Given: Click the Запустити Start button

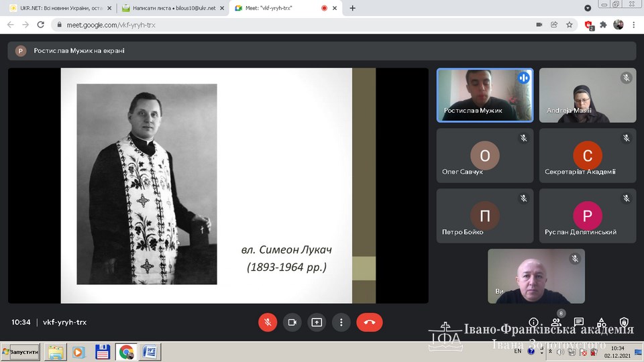Looking at the screenshot, I should 21,351.
